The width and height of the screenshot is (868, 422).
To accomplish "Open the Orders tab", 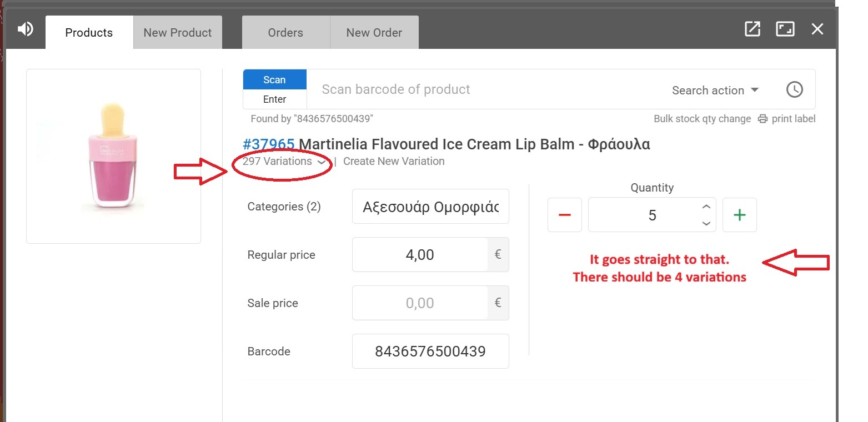I will (285, 33).
